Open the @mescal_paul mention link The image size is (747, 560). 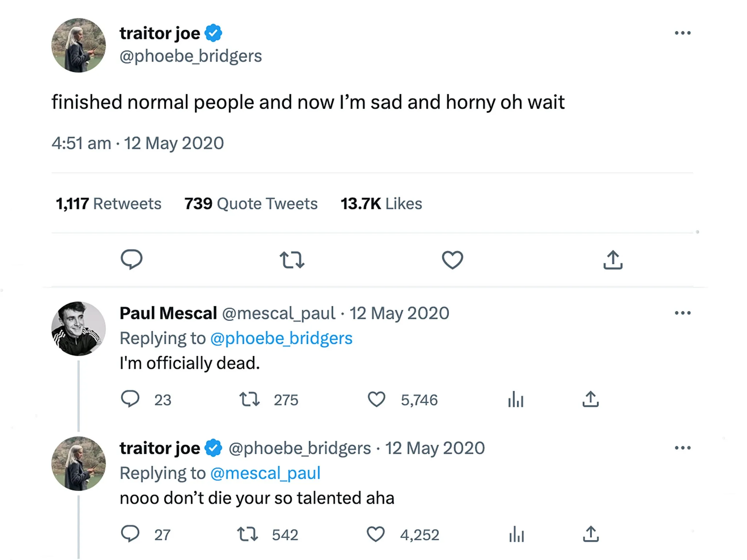(266, 473)
